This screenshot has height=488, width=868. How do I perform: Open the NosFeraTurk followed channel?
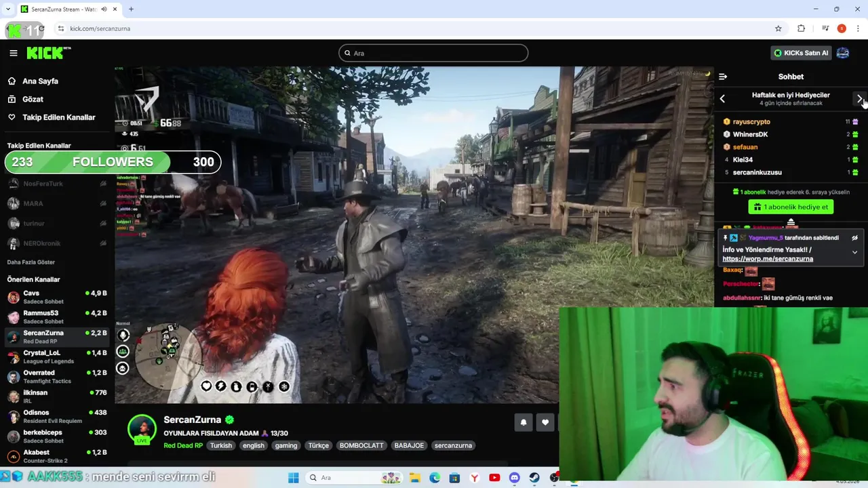(x=57, y=184)
